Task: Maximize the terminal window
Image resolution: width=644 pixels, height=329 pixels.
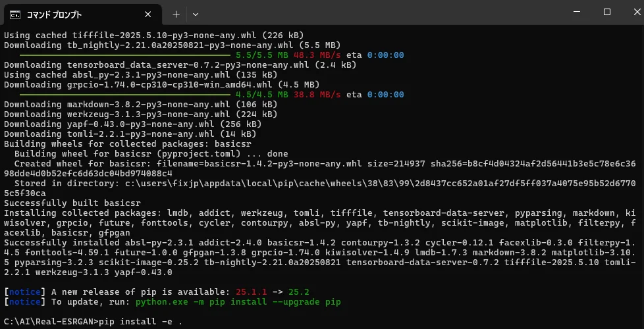Action: [606, 12]
